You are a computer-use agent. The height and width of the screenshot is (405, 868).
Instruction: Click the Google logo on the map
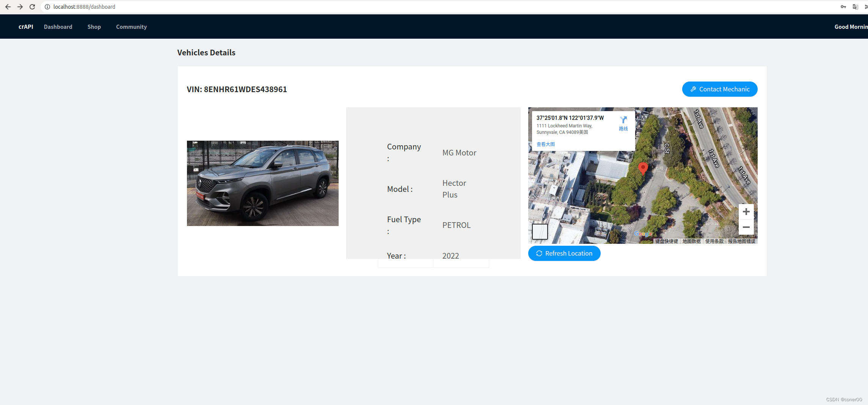click(643, 234)
